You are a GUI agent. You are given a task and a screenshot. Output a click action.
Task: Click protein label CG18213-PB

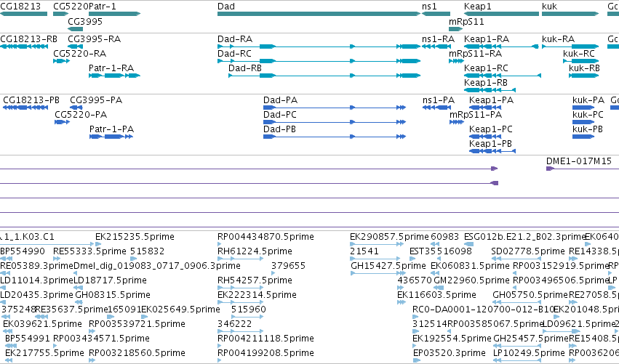(x=31, y=100)
